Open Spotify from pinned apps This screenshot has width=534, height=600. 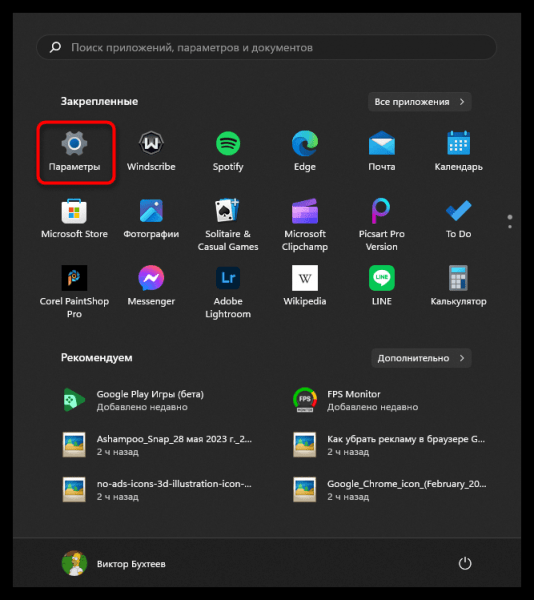(228, 152)
